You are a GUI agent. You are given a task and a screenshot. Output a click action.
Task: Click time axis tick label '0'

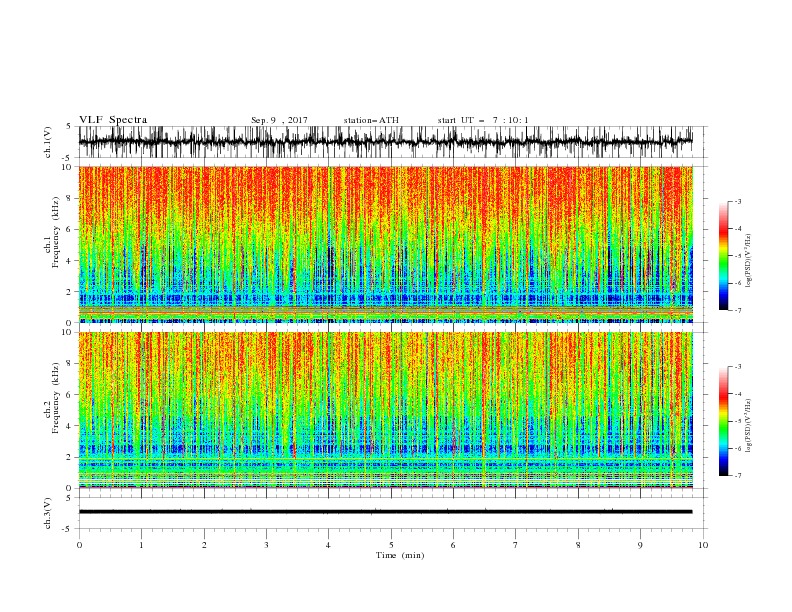tap(79, 545)
